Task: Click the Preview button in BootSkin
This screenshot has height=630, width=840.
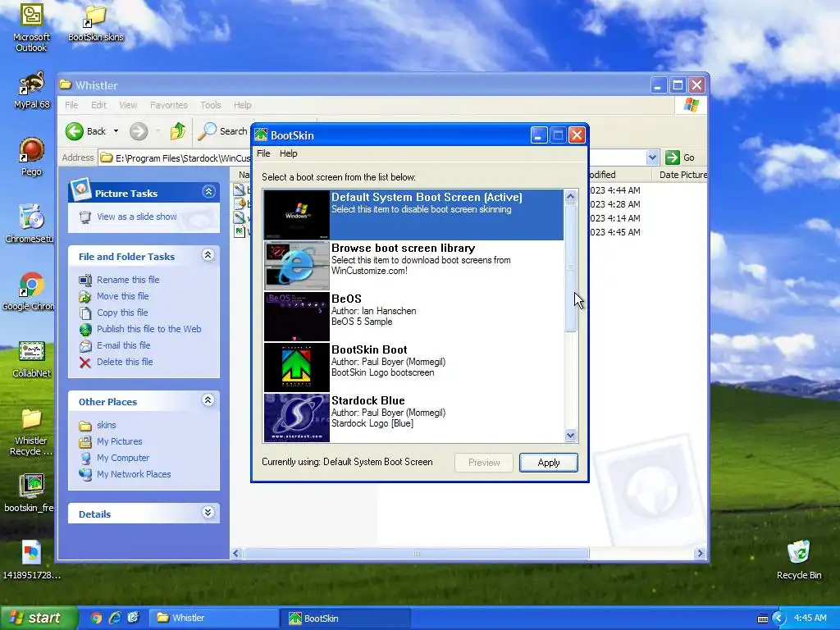Action: point(484,463)
